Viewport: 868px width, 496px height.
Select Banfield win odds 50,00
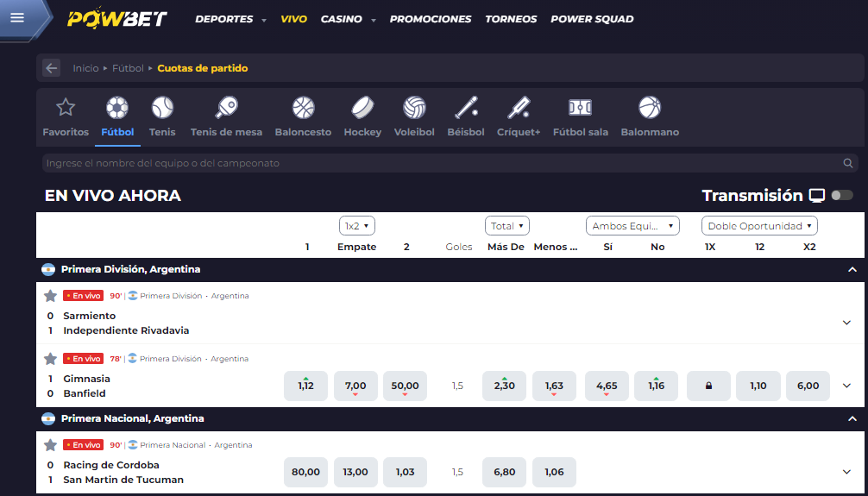click(x=406, y=386)
